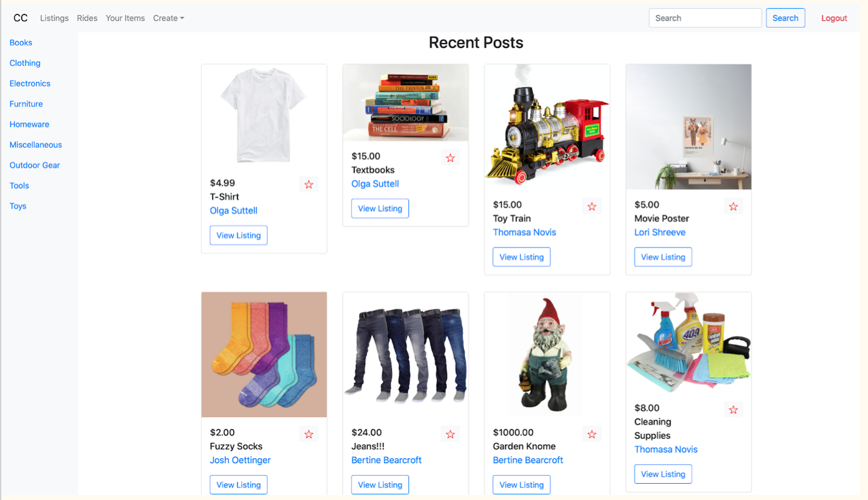Star the Movie Poster listing

tap(733, 206)
